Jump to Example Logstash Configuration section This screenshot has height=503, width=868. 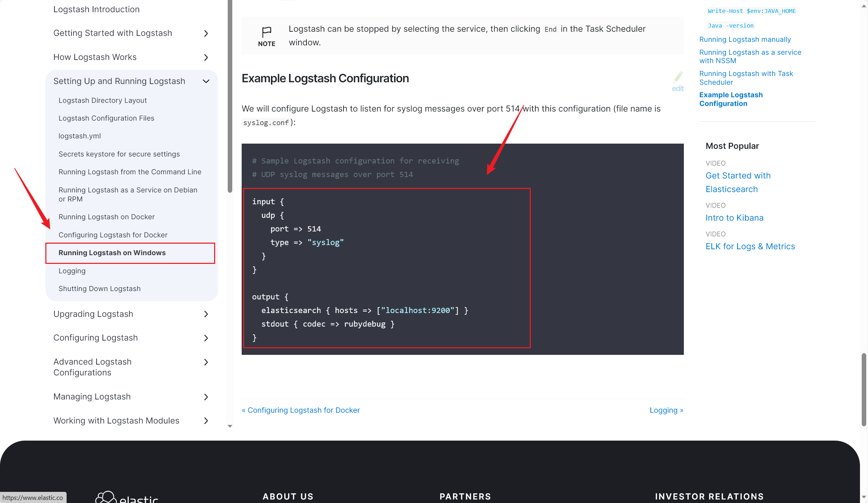tap(731, 99)
